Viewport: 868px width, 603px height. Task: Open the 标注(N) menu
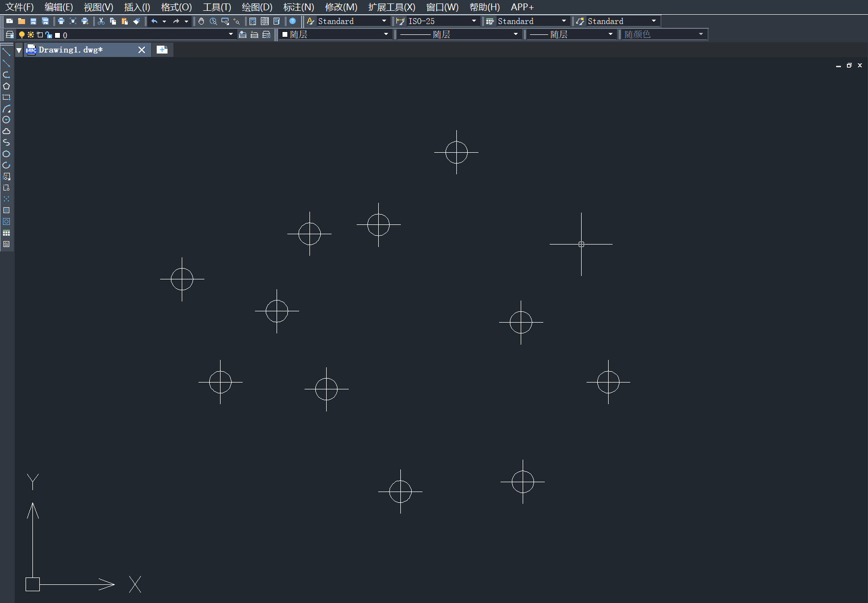[x=299, y=7]
